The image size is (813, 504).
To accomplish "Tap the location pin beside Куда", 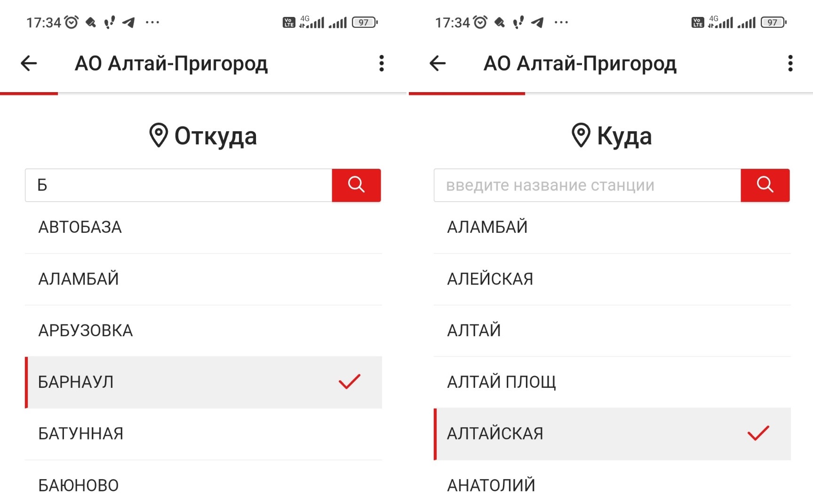I will click(x=581, y=135).
